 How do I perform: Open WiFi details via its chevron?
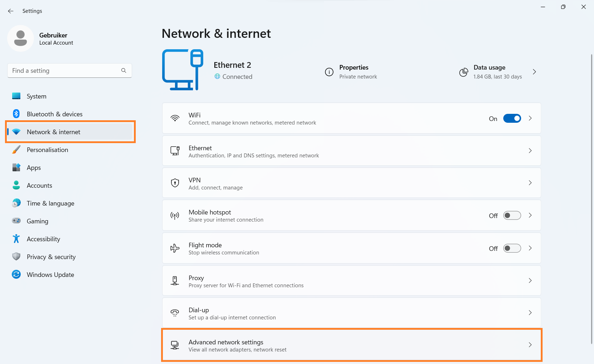[530, 118]
